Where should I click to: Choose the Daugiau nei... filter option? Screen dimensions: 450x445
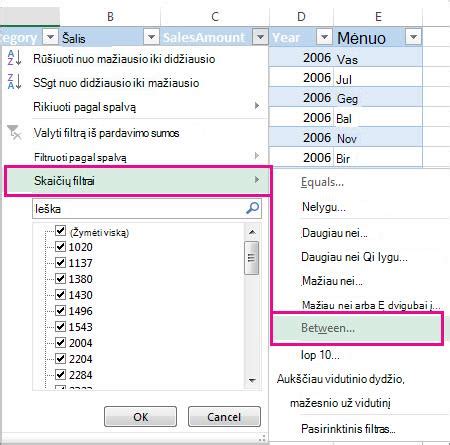pos(334,233)
